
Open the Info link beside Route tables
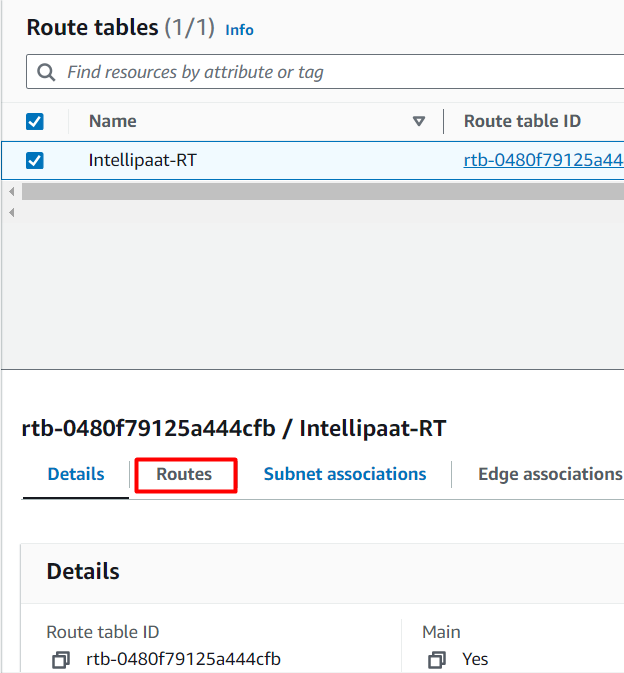pyautogui.click(x=239, y=30)
